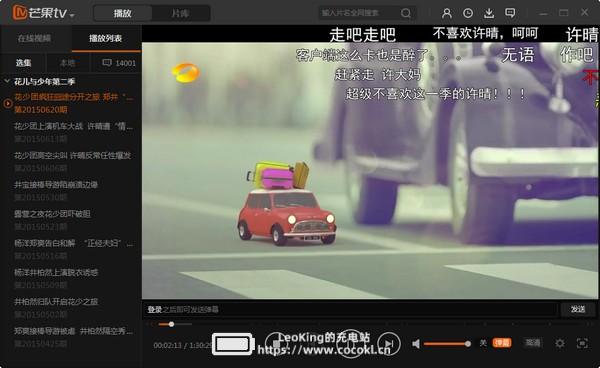Skip to next episode button

(x=389, y=344)
